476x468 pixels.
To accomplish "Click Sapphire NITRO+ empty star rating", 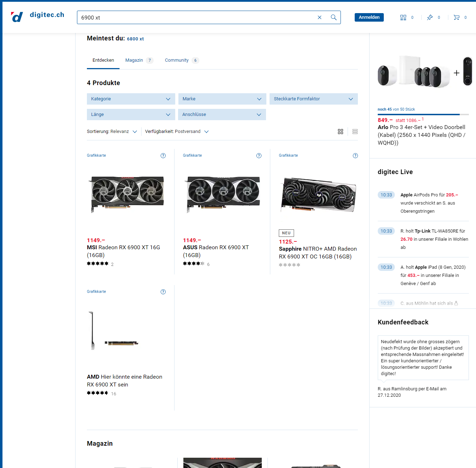I will pos(289,265).
